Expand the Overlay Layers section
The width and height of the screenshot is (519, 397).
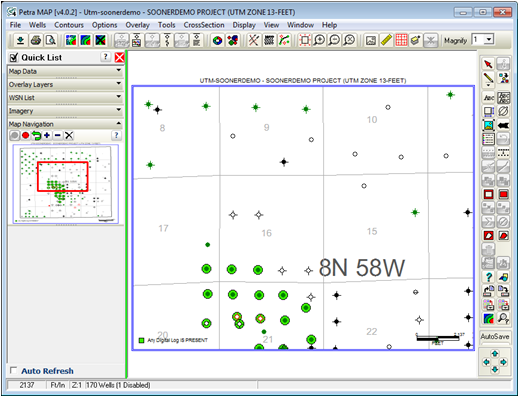[x=65, y=84]
